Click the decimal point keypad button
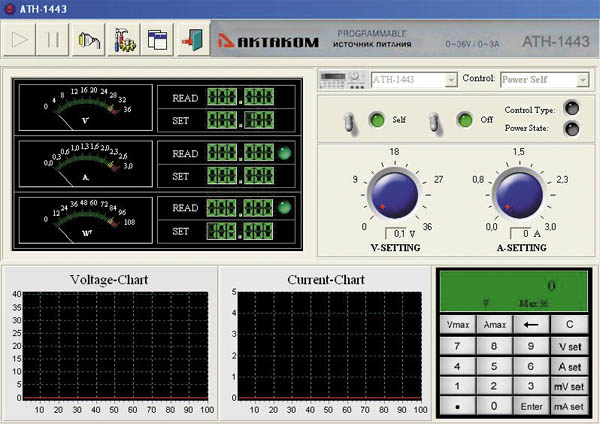This screenshot has width=600, height=424. click(458, 406)
